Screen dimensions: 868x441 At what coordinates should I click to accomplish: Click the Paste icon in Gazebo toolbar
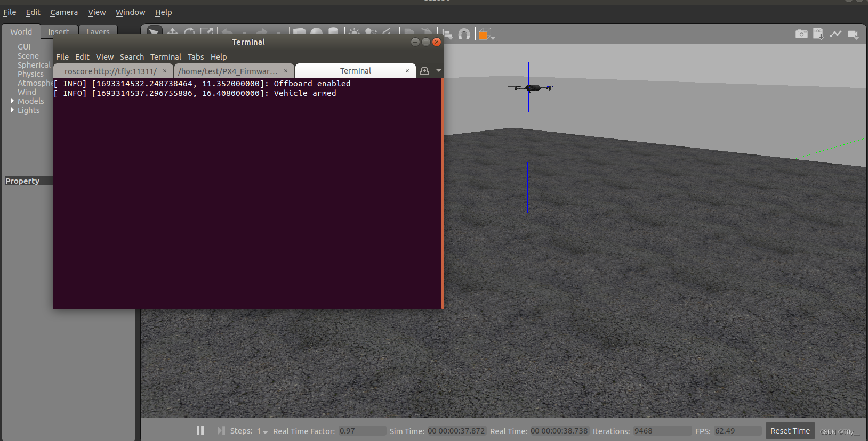[426, 32]
